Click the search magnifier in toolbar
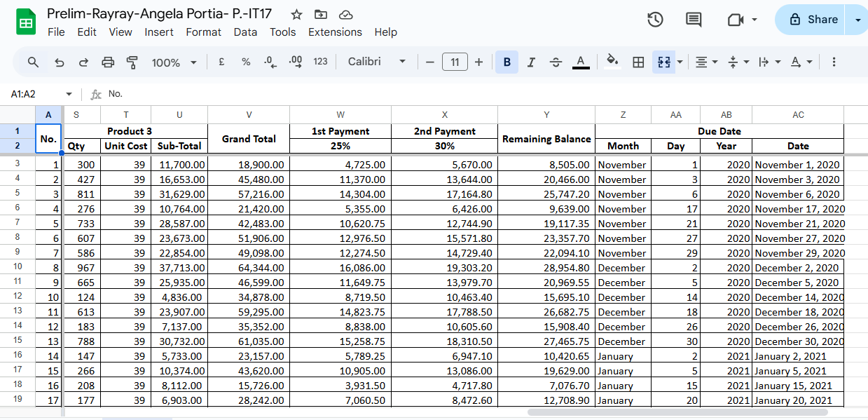 (33, 62)
